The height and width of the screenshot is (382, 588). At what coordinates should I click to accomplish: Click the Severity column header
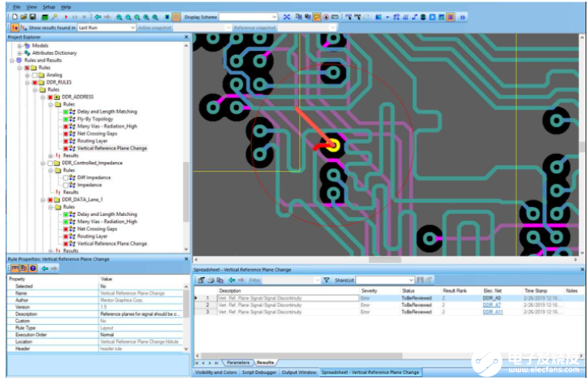click(x=369, y=291)
